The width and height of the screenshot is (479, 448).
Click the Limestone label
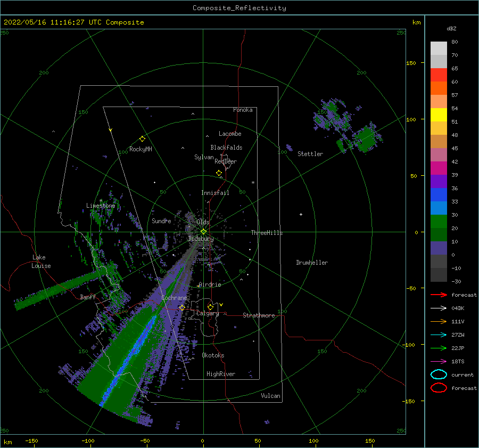[x=101, y=206]
